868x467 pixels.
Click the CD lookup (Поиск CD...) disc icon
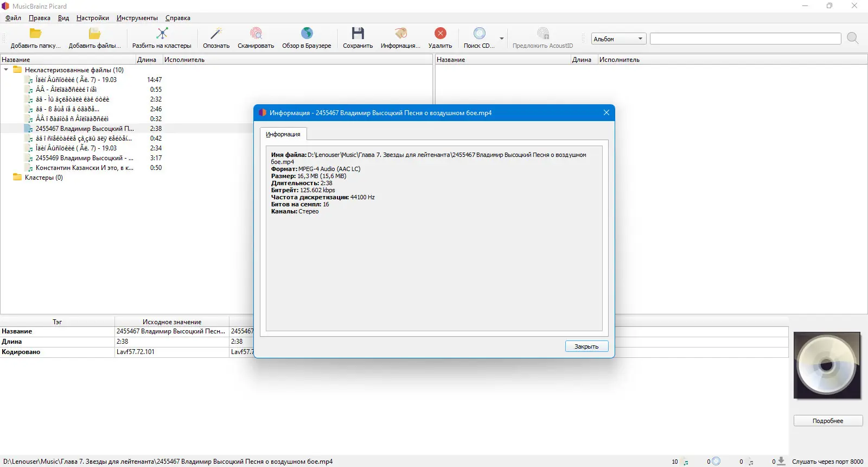click(x=479, y=33)
